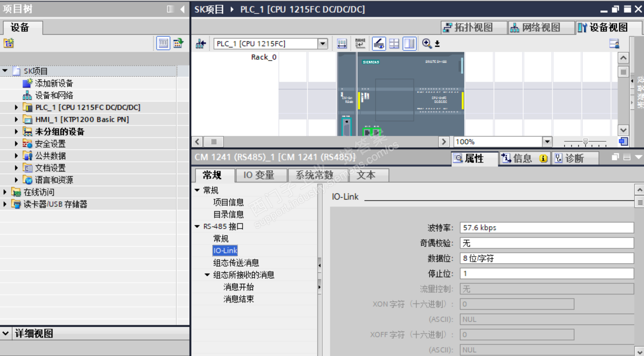Expand the 未分组的设备 node
The image size is (644, 356).
coord(17,132)
